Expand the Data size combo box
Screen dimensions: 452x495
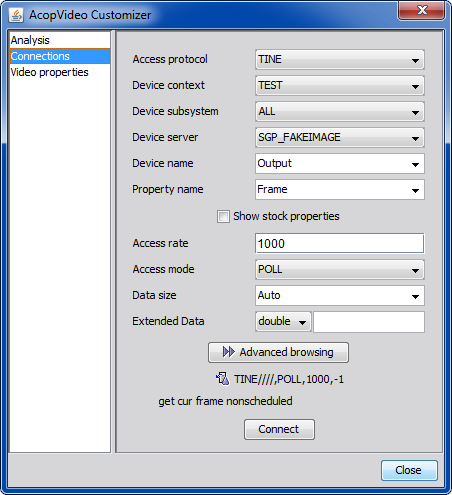click(340, 296)
